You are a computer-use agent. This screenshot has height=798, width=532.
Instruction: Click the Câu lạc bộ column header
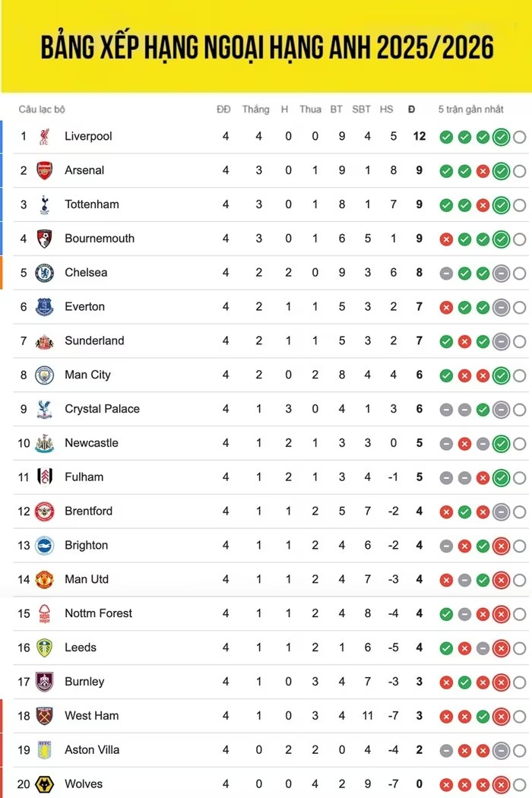[x=42, y=109]
